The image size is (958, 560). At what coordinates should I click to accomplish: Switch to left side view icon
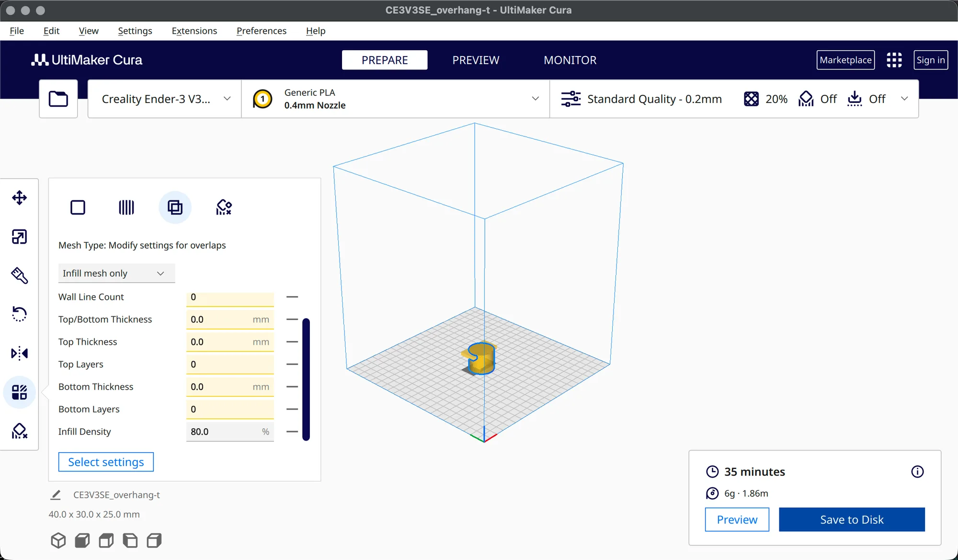130,540
